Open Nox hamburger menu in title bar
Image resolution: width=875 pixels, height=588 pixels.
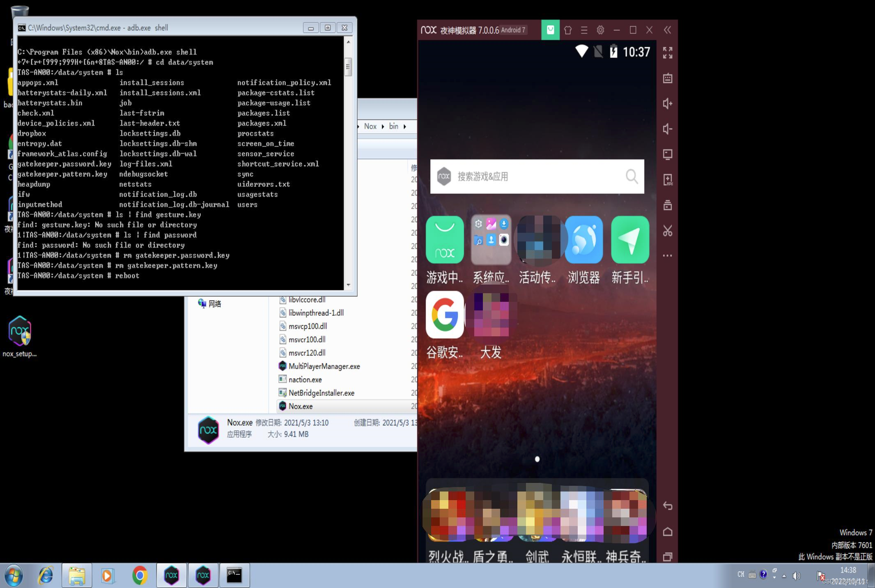pyautogui.click(x=584, y=30)
